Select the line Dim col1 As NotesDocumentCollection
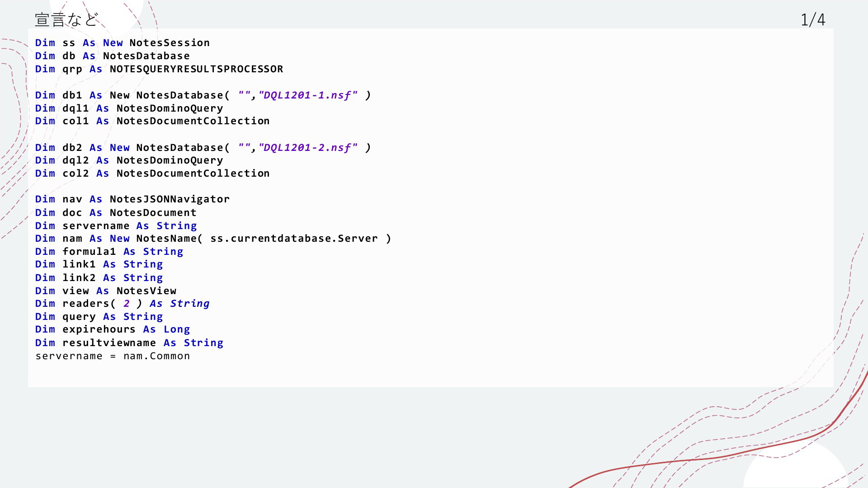The image size is (868, 488). (152, 121)
